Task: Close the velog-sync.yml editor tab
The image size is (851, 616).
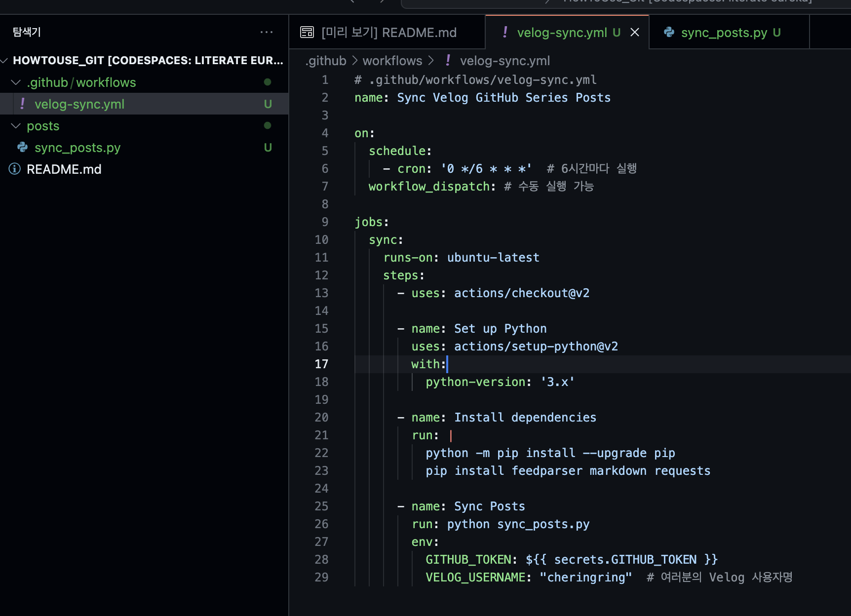Action: [635, 32]
